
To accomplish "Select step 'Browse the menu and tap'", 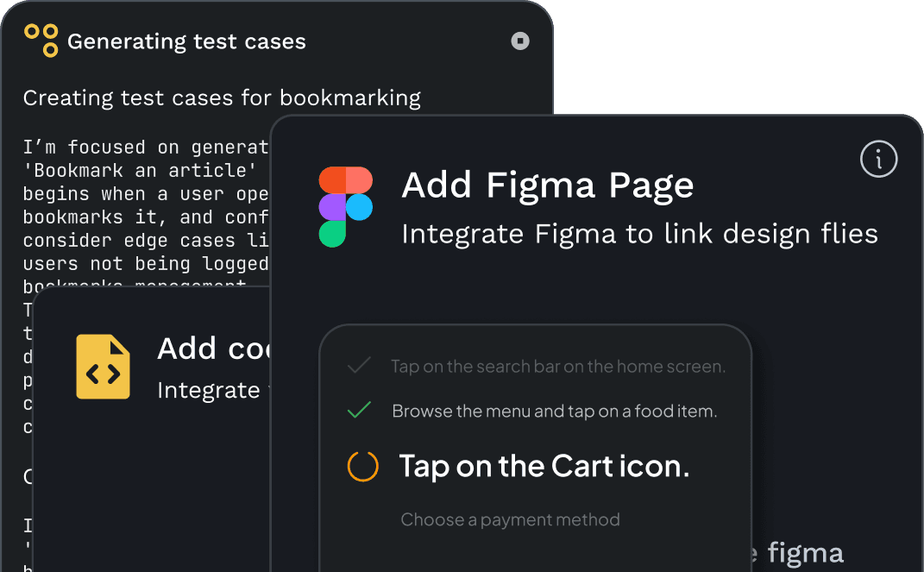I will [554, 412].
